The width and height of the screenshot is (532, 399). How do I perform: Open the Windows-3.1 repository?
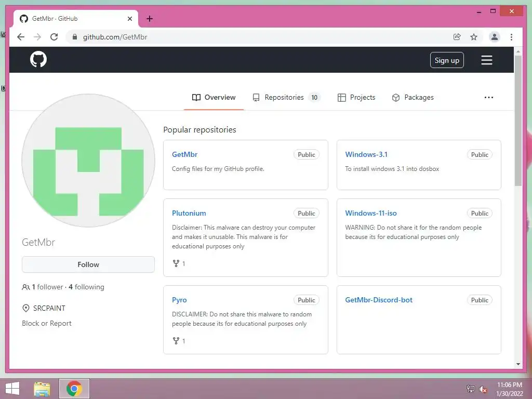(x=366, y=154)
